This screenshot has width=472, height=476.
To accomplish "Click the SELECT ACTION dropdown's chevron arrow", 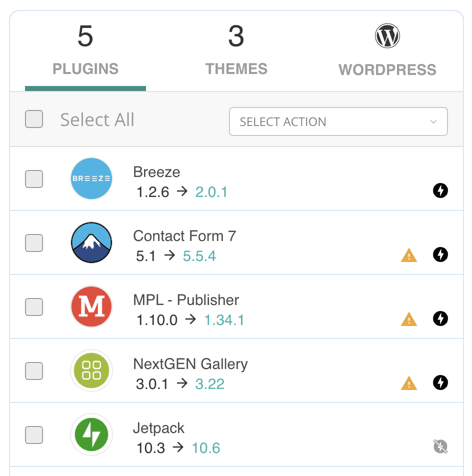I will (x=433, y=121).
